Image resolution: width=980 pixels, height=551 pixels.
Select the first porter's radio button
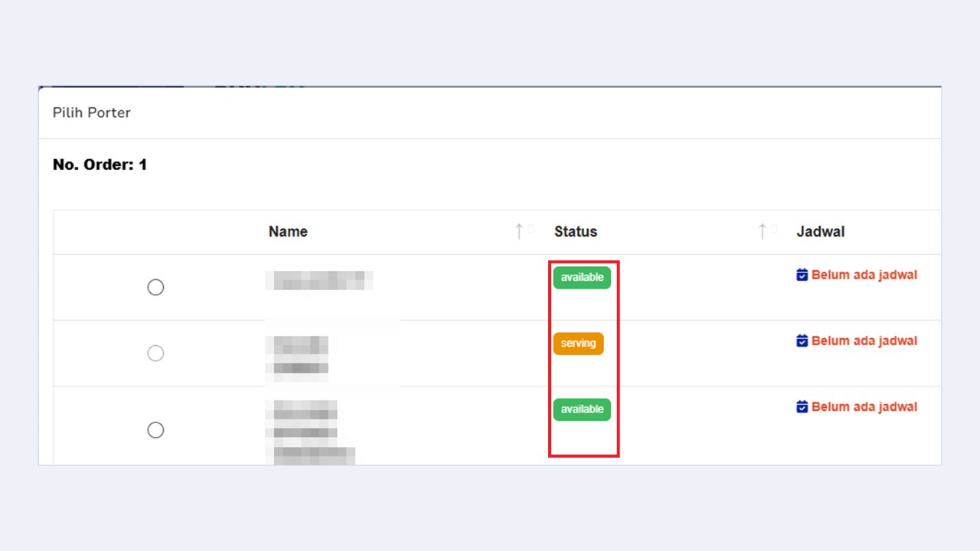pyautogui.click(x=155, y=287)
